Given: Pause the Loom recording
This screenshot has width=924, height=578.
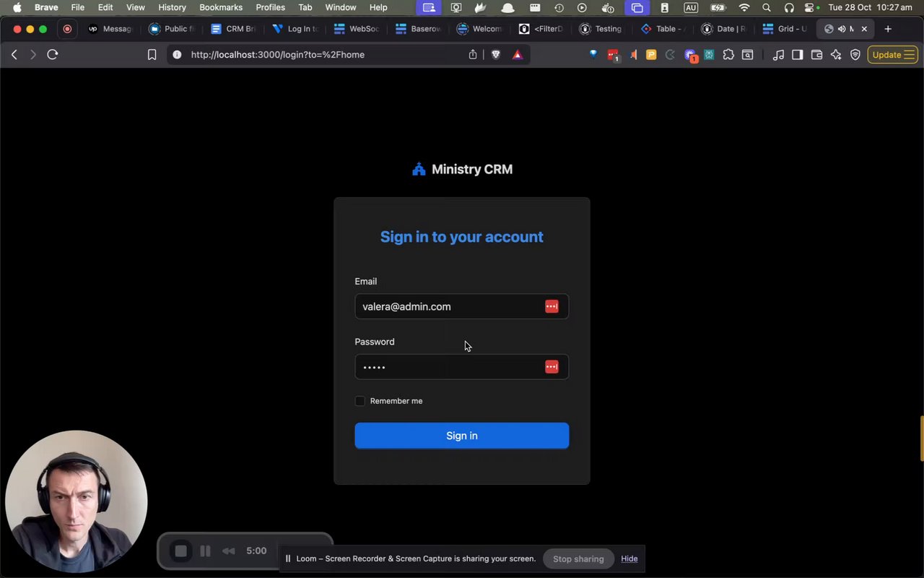Looking at the screenshot, I should pyautogui.click(x=205, y=551).
